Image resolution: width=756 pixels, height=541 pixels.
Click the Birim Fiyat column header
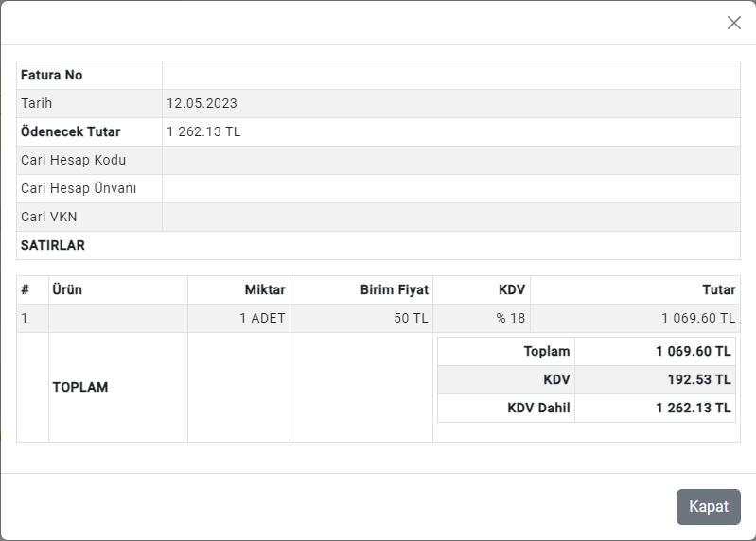tap(395, 290)
